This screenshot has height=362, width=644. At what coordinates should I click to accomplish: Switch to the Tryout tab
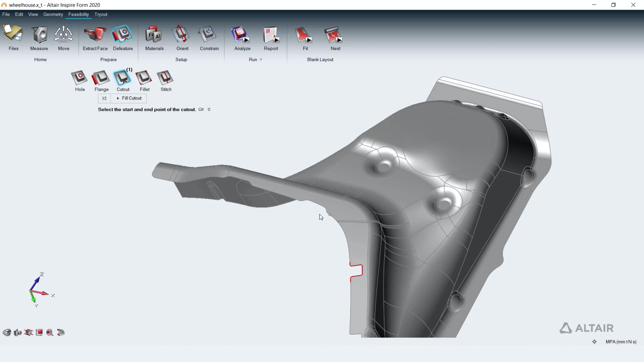tap(101, 14)
